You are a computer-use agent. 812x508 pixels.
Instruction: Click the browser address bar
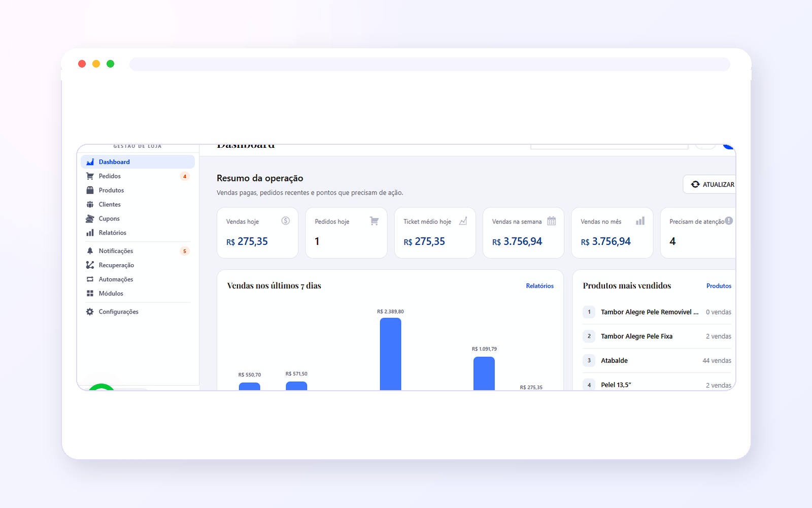429,64
